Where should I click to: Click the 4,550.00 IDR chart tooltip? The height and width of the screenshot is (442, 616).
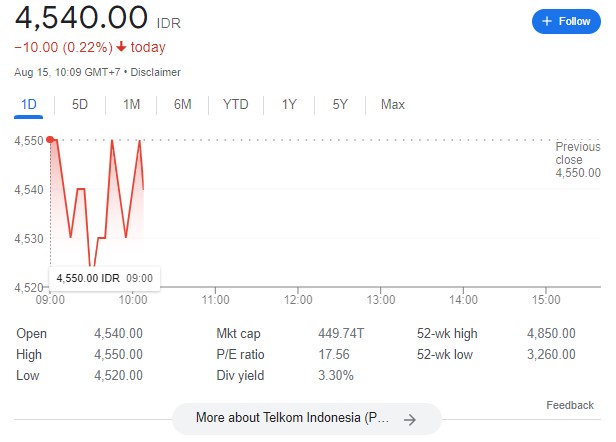104,277
